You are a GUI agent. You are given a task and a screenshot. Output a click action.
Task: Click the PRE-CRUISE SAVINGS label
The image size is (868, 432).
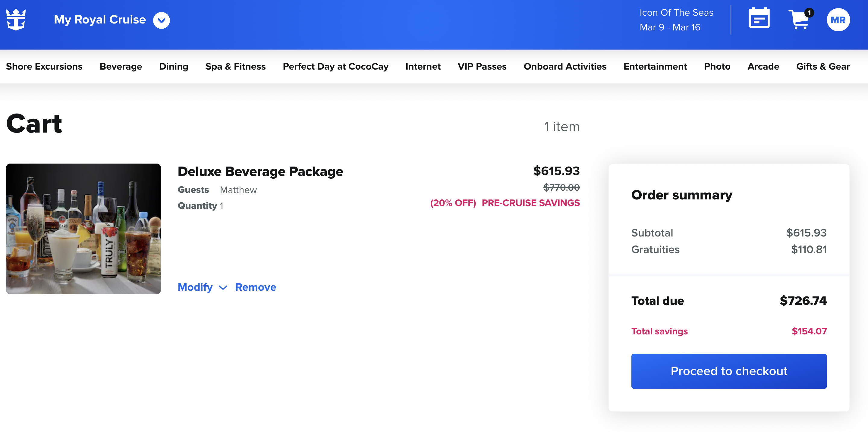pyautogui.click(x=530, y=203)
